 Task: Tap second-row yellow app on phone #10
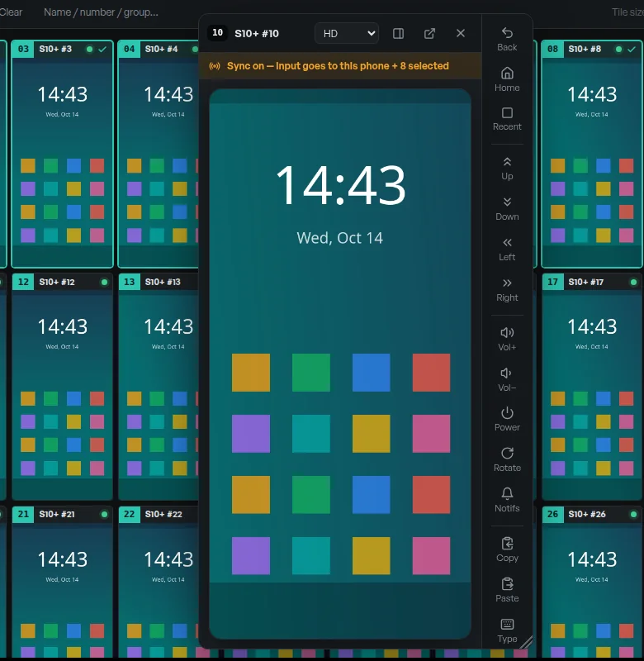click(371, 434)
